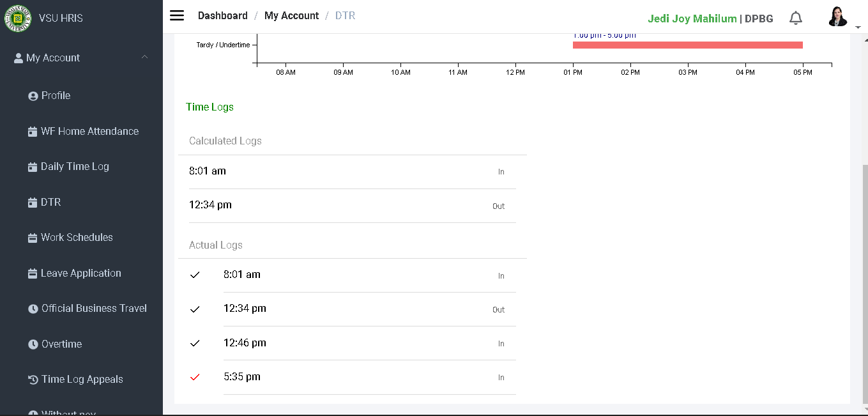Open Daily Time Log in sidebar
This screenshot has height=416, width=868.
tap(75, 167)
